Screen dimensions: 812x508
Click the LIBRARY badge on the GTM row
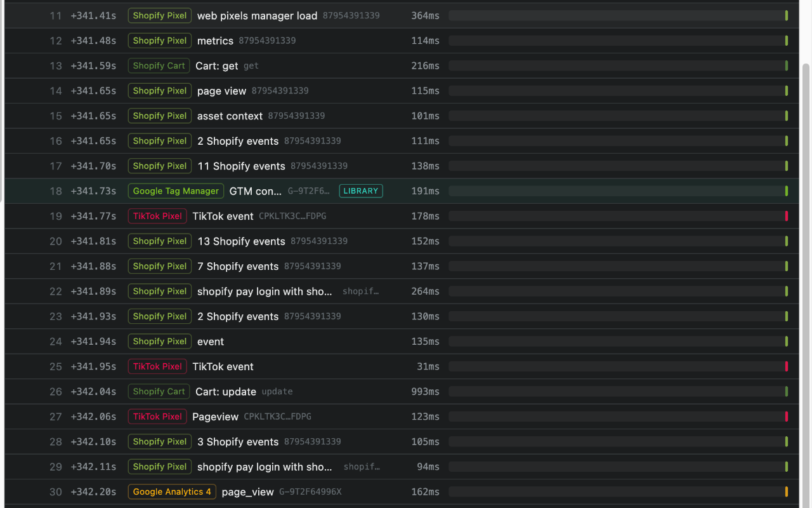click(361, 190)
